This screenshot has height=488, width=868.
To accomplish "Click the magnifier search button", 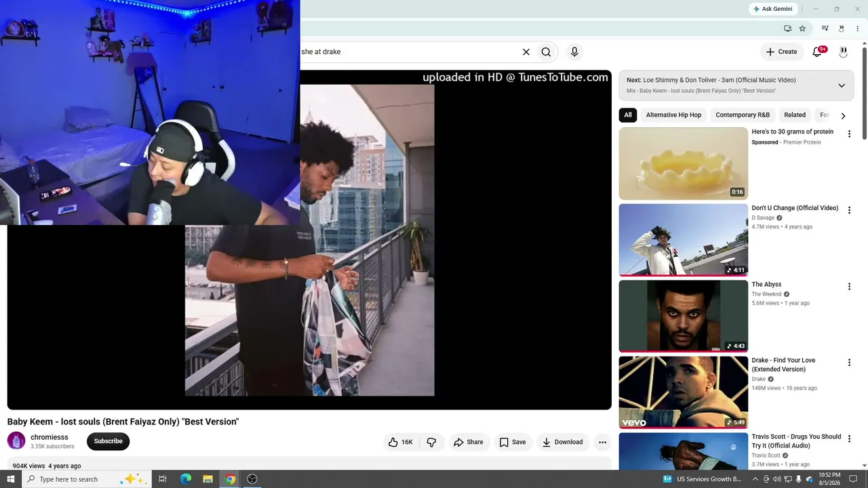I will (x=546, y=52).
